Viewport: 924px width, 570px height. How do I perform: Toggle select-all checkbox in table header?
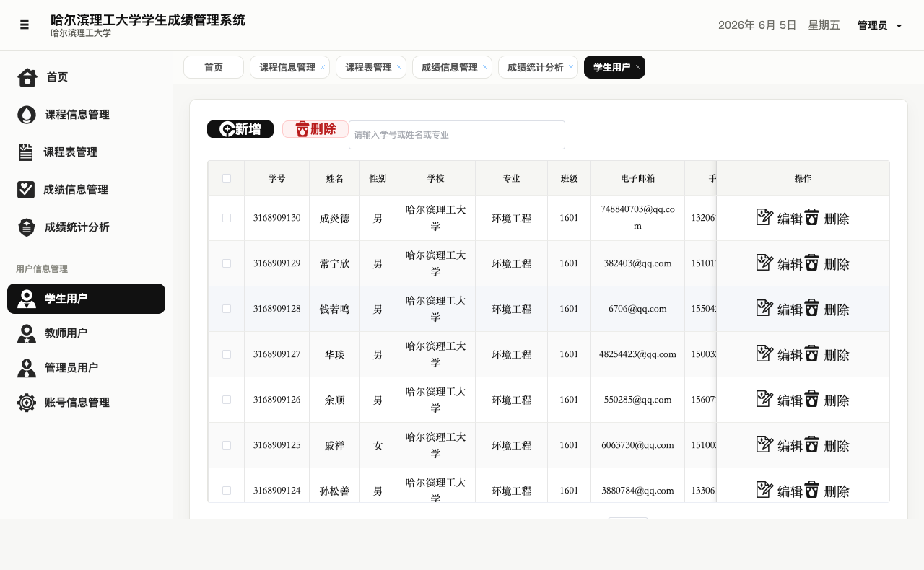click(x=227, y=178)
